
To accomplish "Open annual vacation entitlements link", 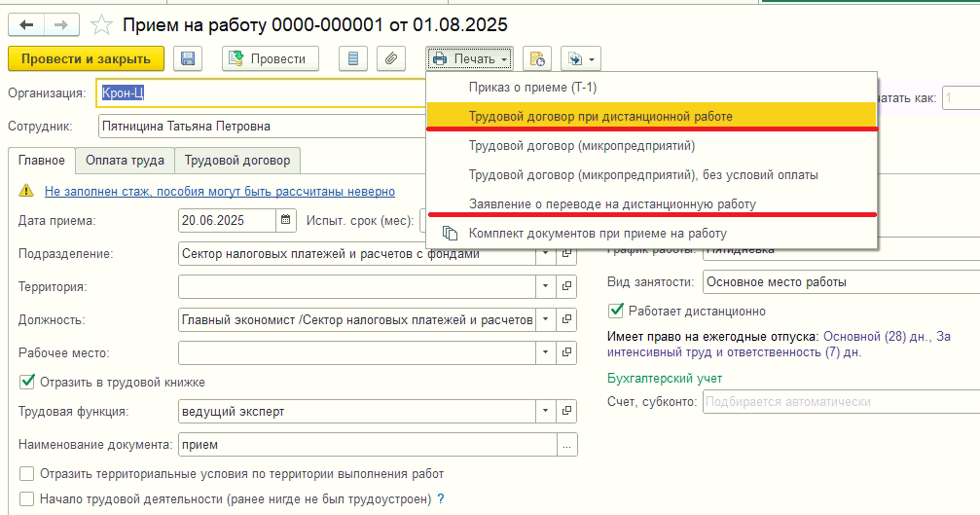I will [x=779, y=345].
